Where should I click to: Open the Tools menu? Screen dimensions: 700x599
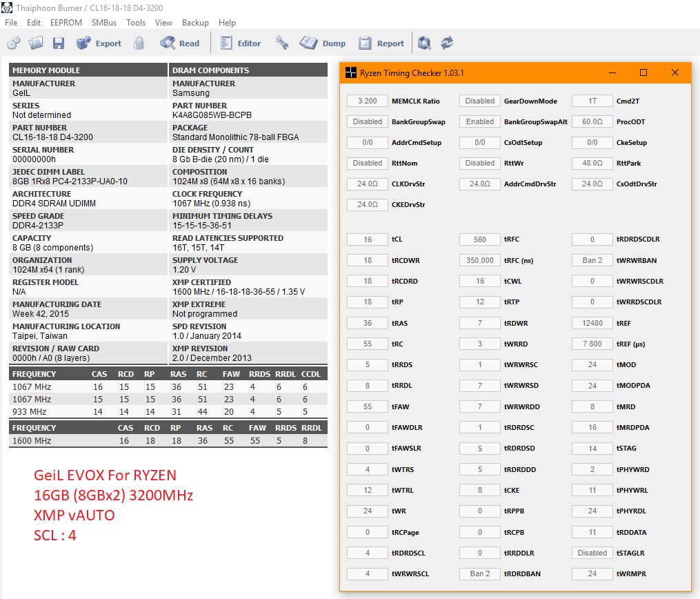[136, 22]
